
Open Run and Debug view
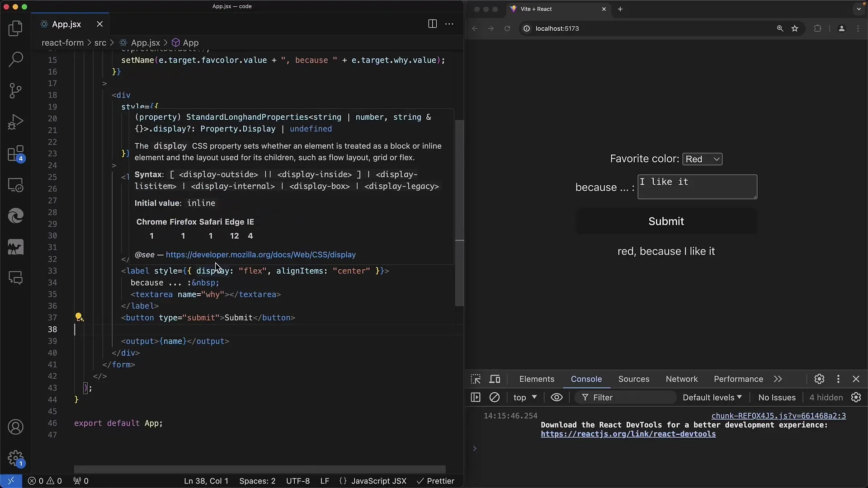[x=15, y=122]
